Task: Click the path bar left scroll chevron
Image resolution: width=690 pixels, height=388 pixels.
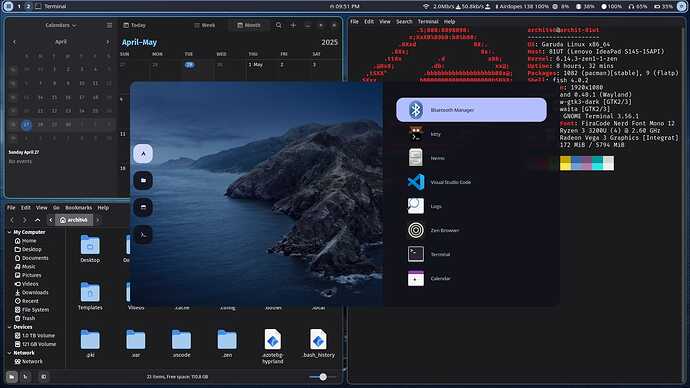Action: click(x=51, y=220)
